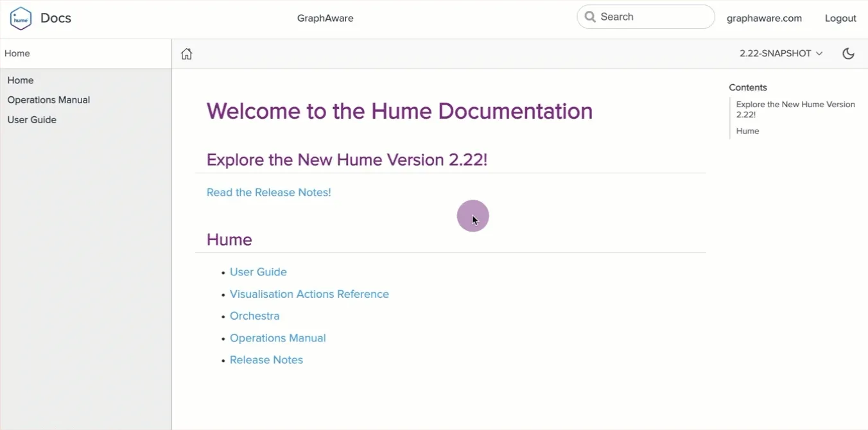This screenshot has width=868, height=430.
Task: Click the Explore the New Hume Version 2.22! heading
Action: 347,160
